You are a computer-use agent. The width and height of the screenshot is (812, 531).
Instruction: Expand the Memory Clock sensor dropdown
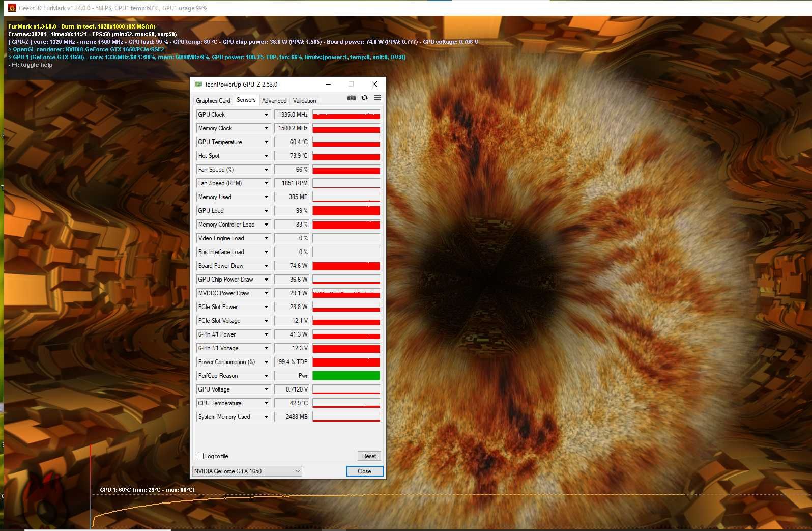pyautogui.click(x=266, y=128)
